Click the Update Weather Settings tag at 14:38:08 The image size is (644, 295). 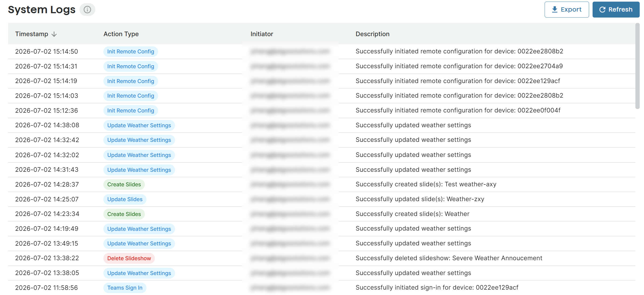139,125
